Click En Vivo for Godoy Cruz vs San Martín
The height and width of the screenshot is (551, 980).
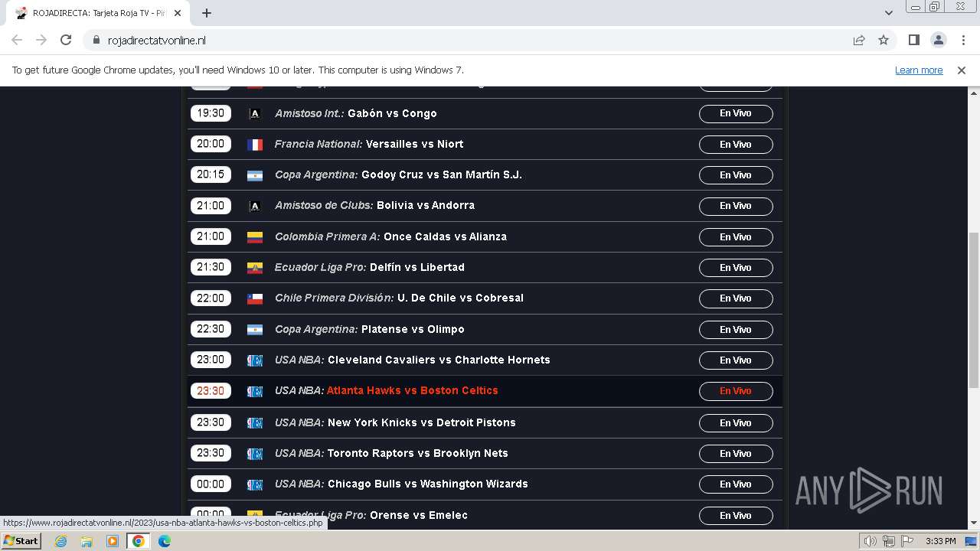(736, 175)
